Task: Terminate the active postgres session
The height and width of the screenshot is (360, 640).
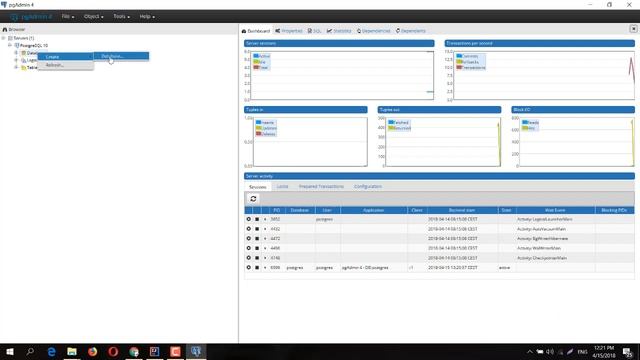Action: pos(257,268)
